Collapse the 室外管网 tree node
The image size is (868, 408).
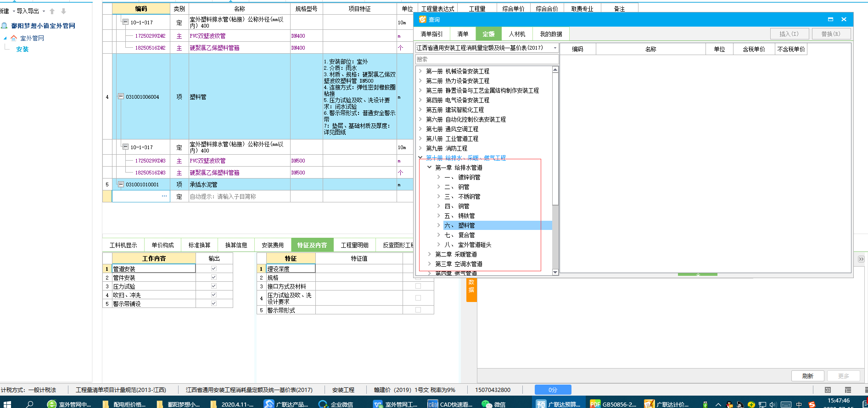pyautogui.click(x=5, y=38)
